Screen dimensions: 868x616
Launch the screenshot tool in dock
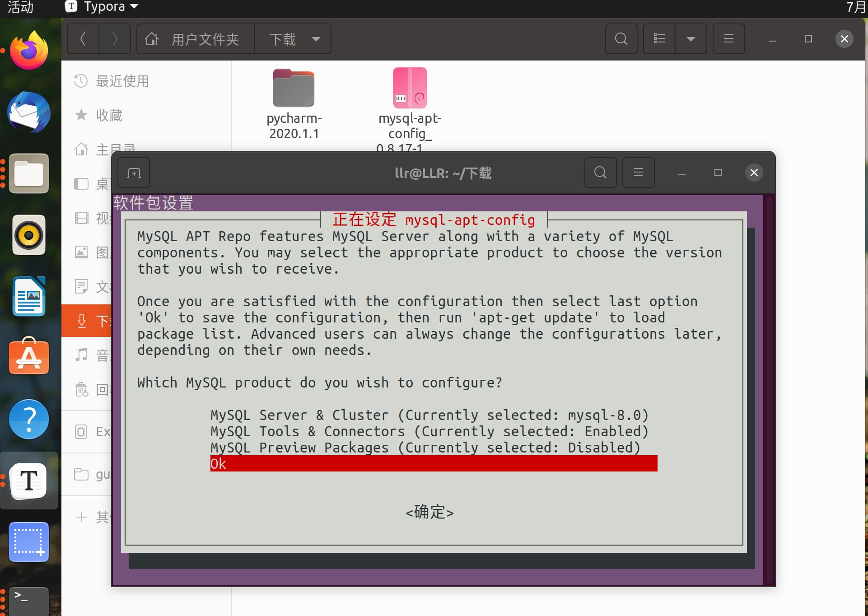(x=29, y=542)
